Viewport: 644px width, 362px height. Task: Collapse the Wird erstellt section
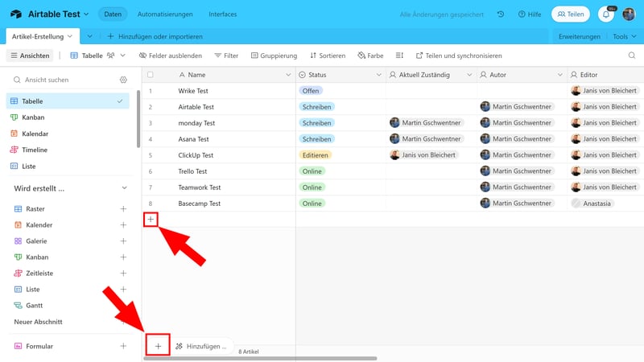123,188
